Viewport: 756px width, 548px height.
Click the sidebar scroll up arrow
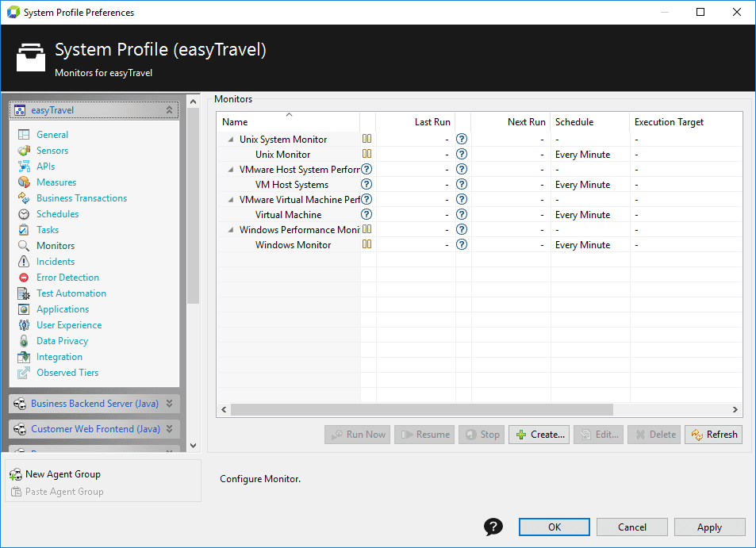pyautogui.click(x=193, y=102)
